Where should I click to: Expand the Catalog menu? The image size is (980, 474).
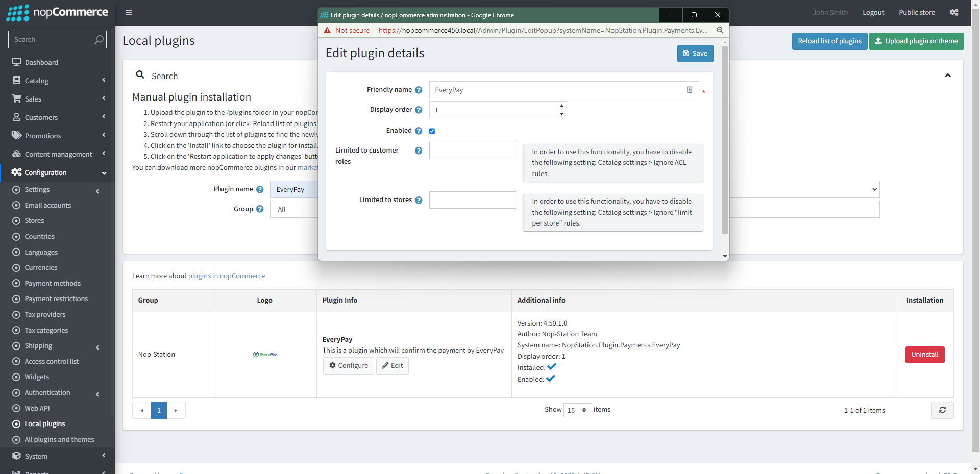(57, 81)
